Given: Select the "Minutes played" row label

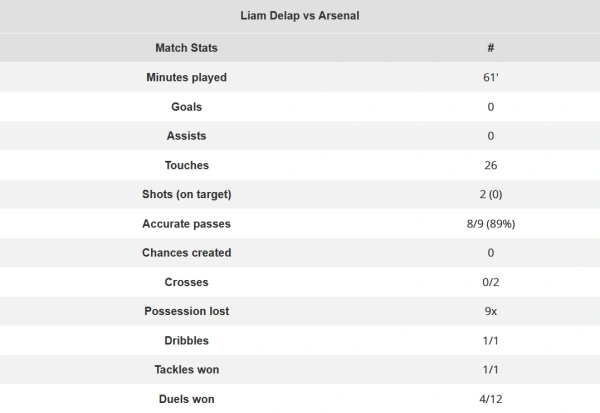Looking at the screenshot, I should click(186, 77).
